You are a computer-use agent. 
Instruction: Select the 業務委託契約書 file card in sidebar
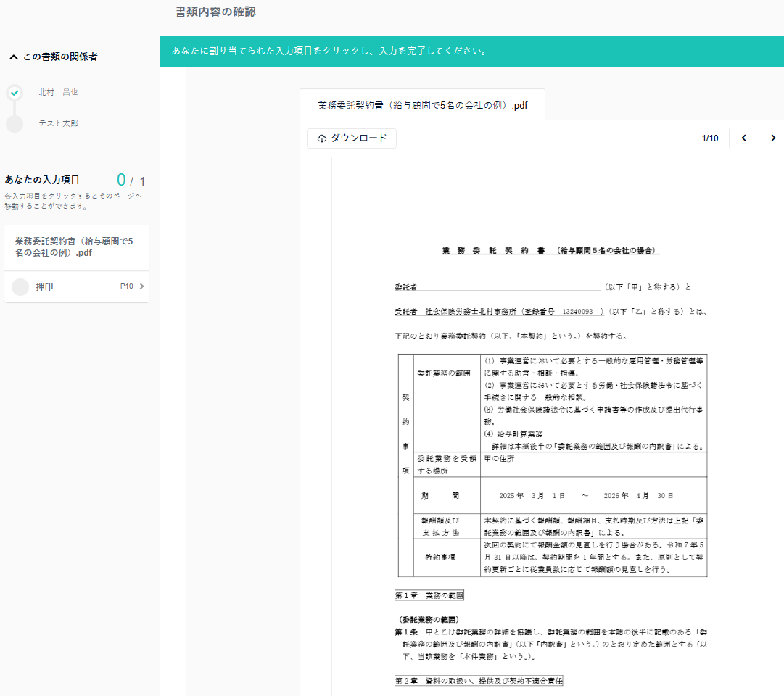click(x=75, y=247)
